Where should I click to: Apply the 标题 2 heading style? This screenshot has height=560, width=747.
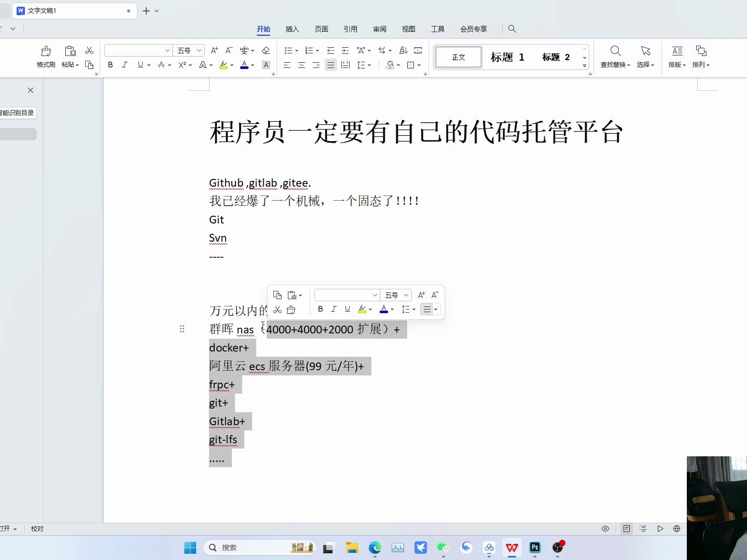(x=556, y=57)
